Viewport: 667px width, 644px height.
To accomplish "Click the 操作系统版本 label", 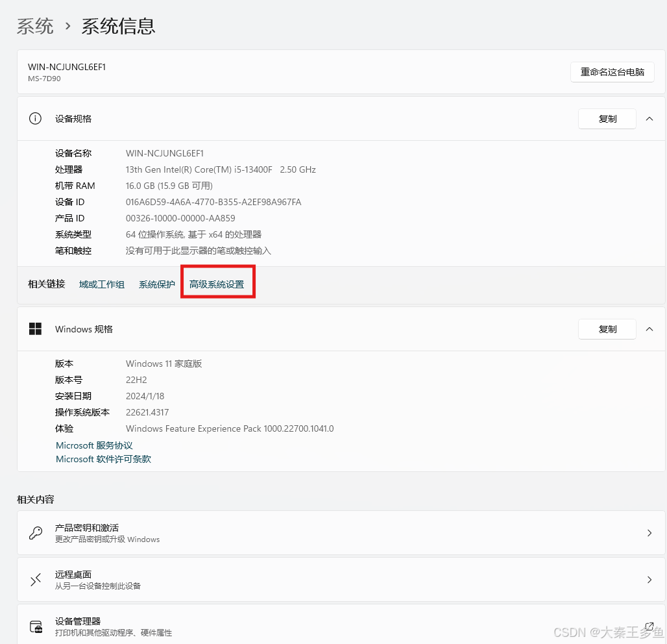I will point(82,412).
